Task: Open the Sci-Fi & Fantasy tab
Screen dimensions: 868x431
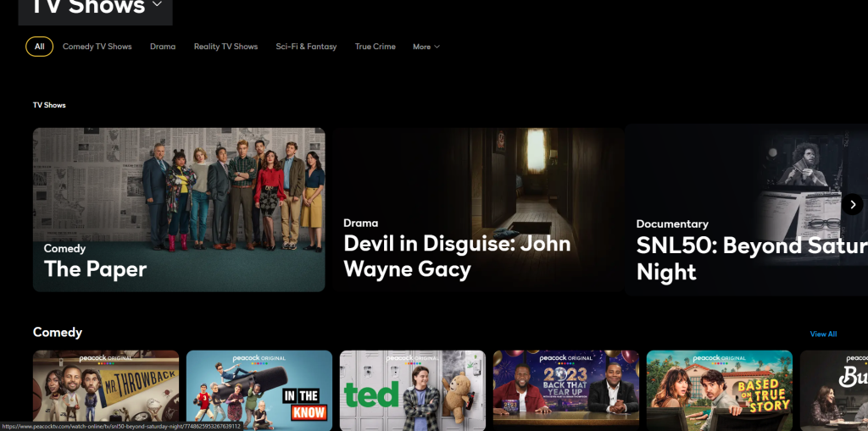Action: 306,47
